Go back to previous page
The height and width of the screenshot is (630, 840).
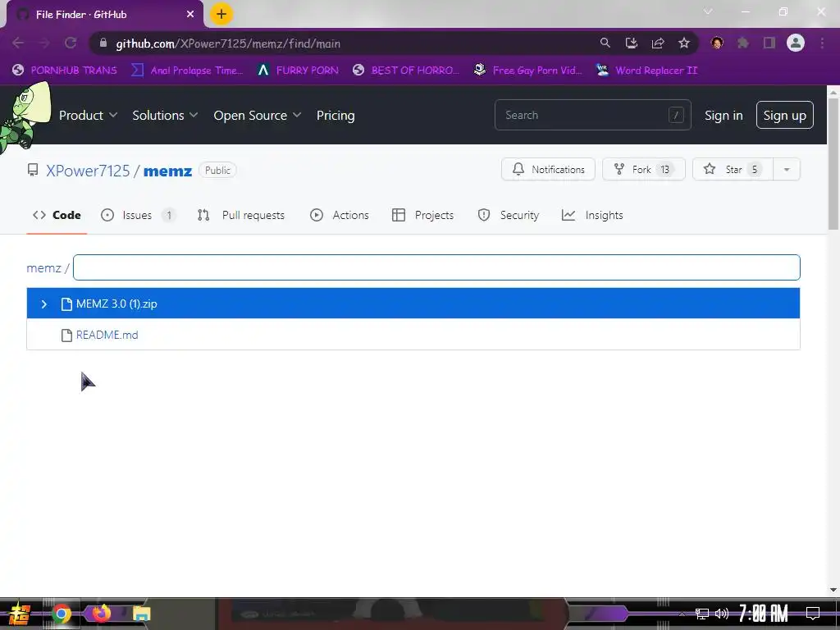point(18,43)
